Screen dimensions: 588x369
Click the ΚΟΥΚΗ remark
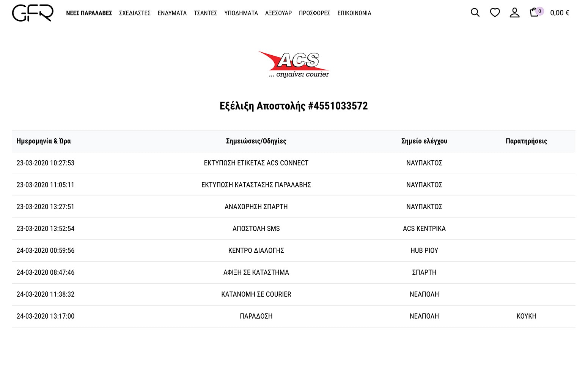click(x=526, y=316)
